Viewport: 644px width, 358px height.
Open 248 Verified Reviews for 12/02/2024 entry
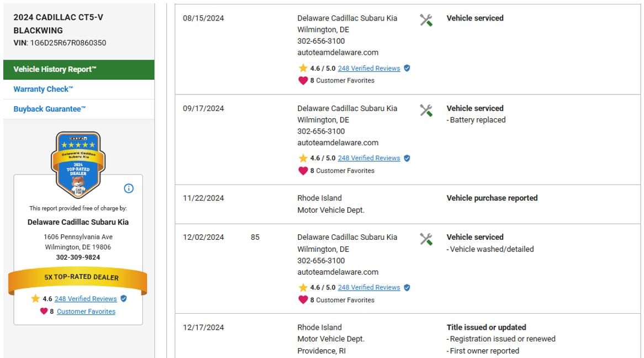(369, 287)
